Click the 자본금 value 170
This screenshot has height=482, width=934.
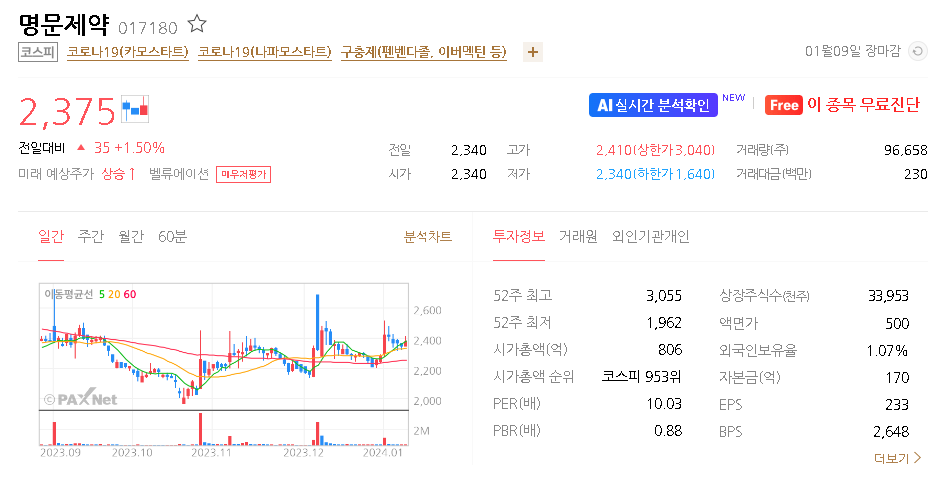(x=898, y=377)
